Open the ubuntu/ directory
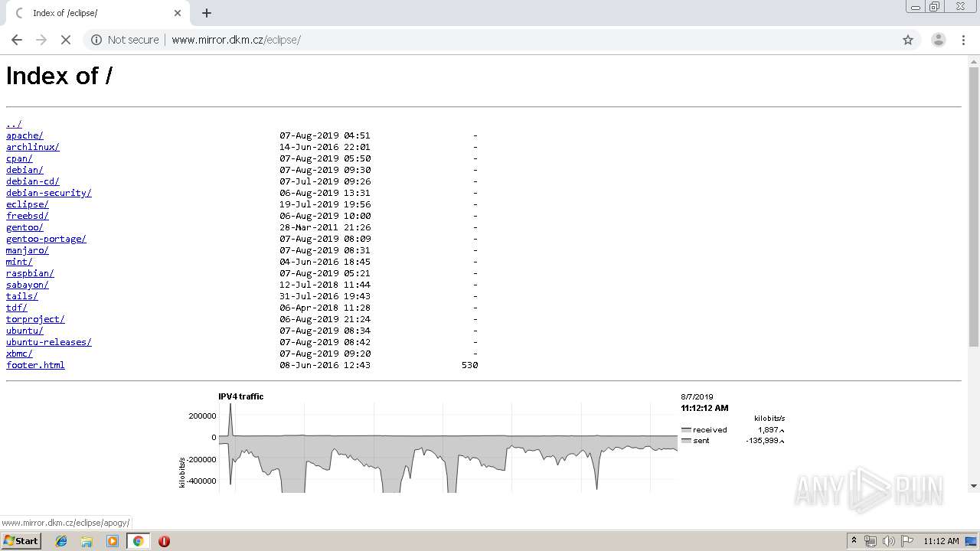This screenshot has height=551, width=980. pos(24,331)
